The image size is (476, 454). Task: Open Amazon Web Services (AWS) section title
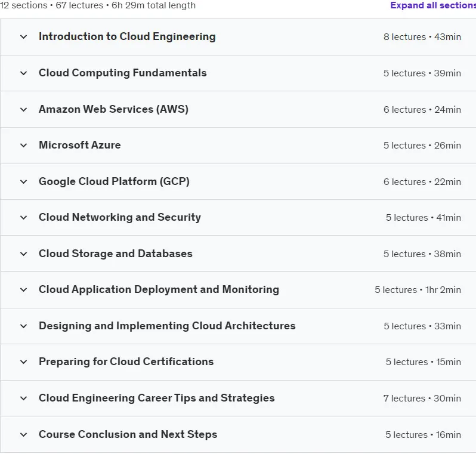pos(113,109)
